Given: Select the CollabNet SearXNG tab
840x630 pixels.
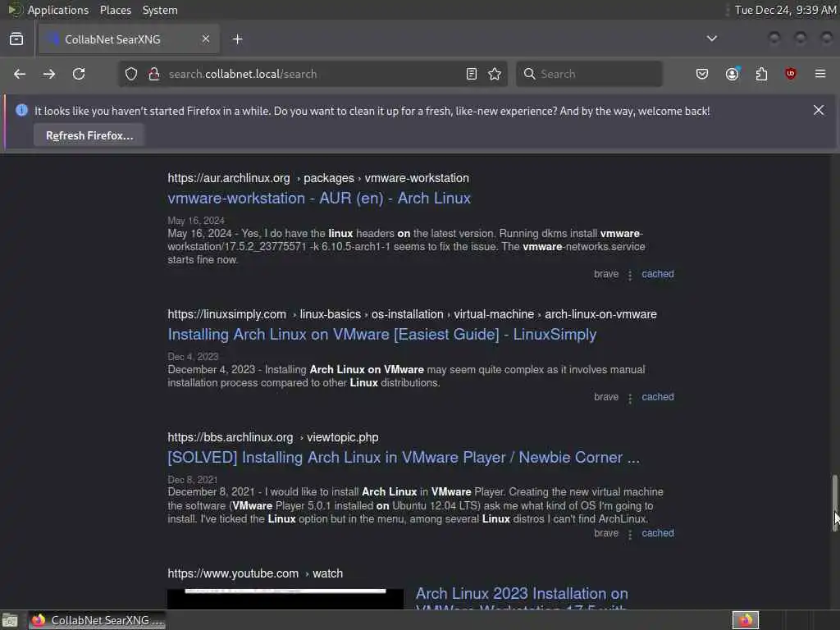Looking at the screenshot, I should point(129,39).
